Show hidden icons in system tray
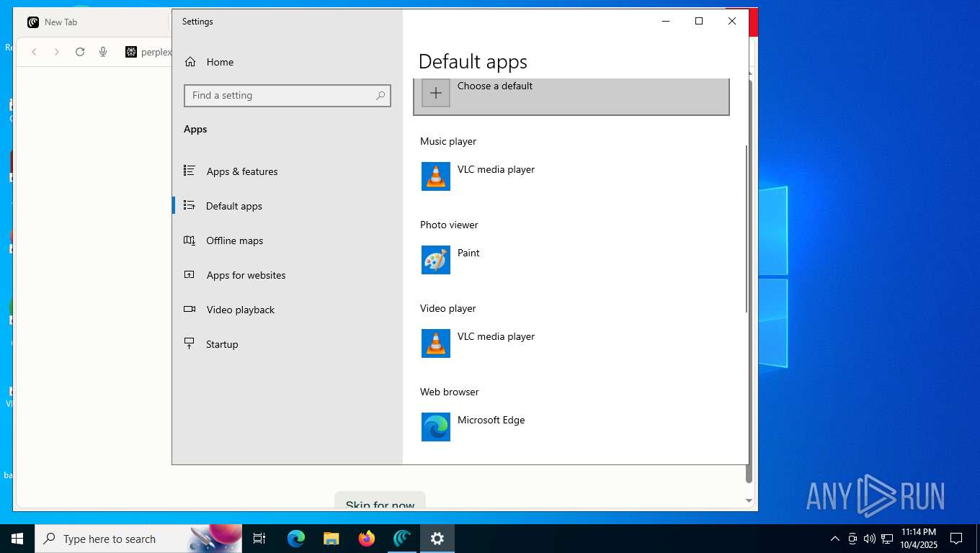This screenshot has width=980, height=553. point(834,539)
